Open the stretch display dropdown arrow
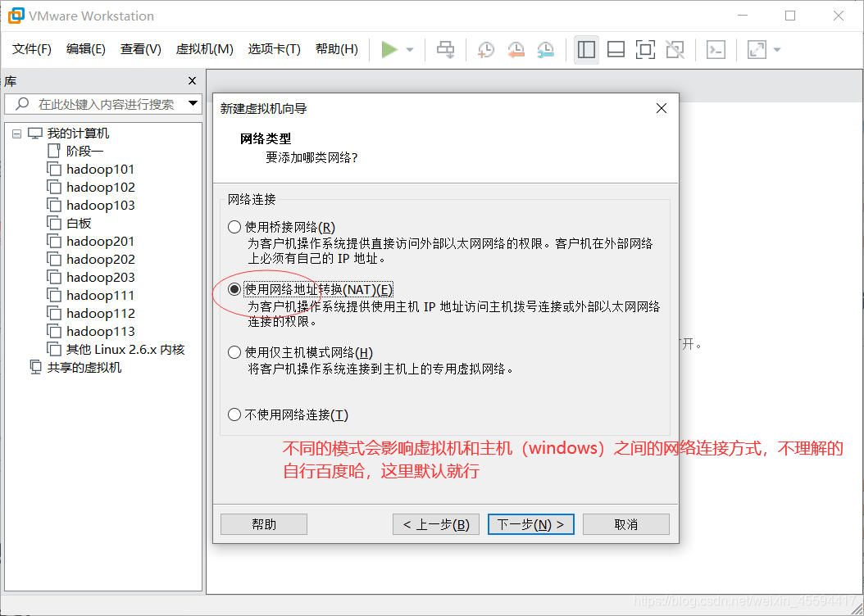This screenshot has height=616, width=864. tap(777, 49)
